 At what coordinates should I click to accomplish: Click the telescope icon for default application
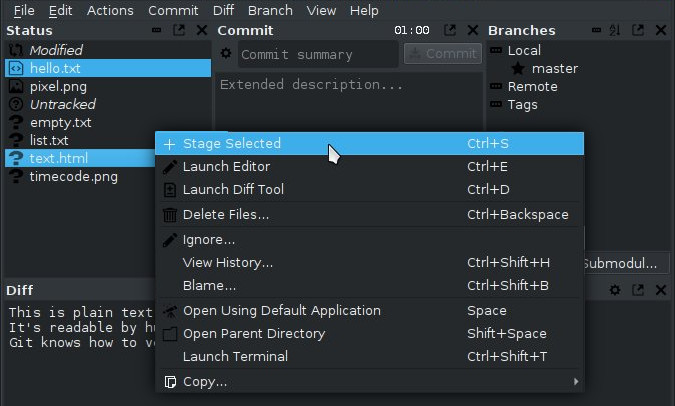coord(169,311)
